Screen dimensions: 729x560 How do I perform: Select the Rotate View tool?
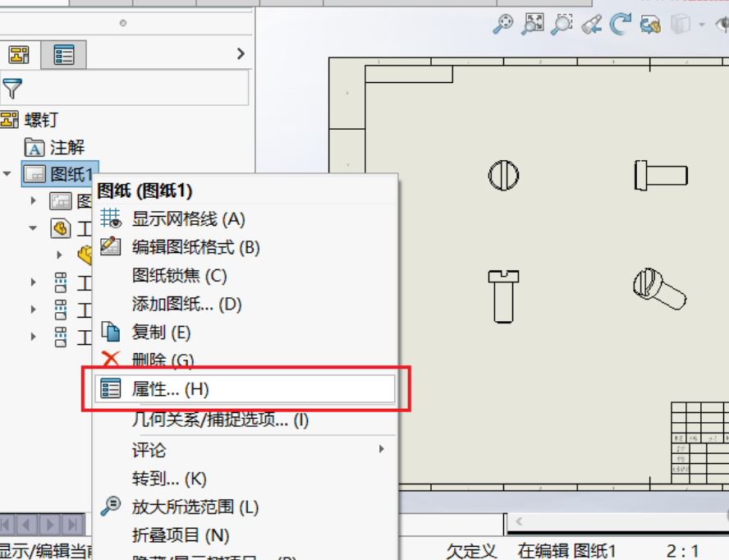(x=621, y=23)
